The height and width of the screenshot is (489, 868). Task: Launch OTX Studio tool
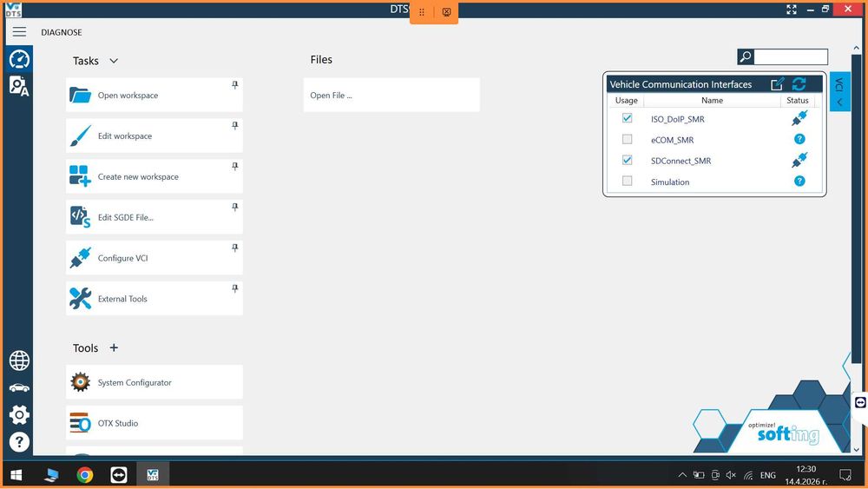point(154,422)
